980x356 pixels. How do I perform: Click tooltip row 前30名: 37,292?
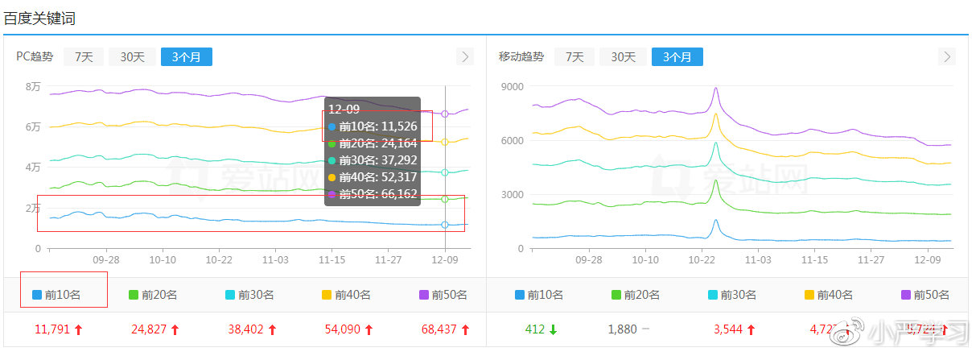point(373,160)
